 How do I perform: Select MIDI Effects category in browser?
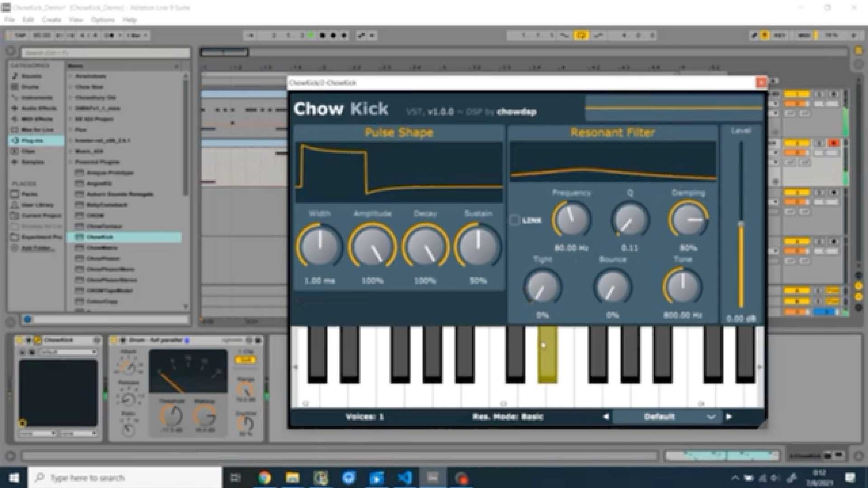(x=37, y=119)
